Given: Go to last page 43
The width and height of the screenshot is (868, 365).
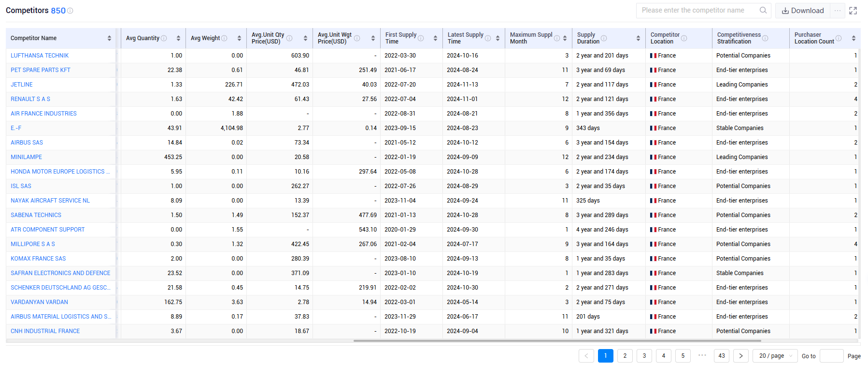Looking at the screenshot, I should (722, 356).
